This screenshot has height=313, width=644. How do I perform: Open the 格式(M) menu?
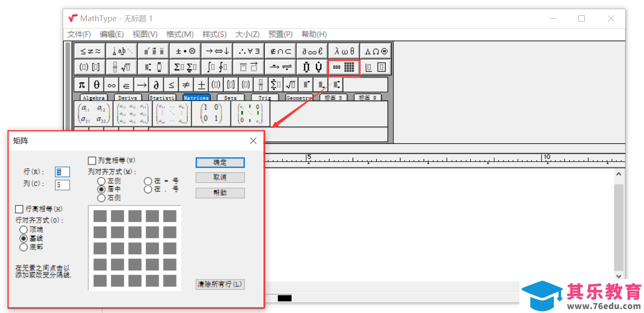180,34
